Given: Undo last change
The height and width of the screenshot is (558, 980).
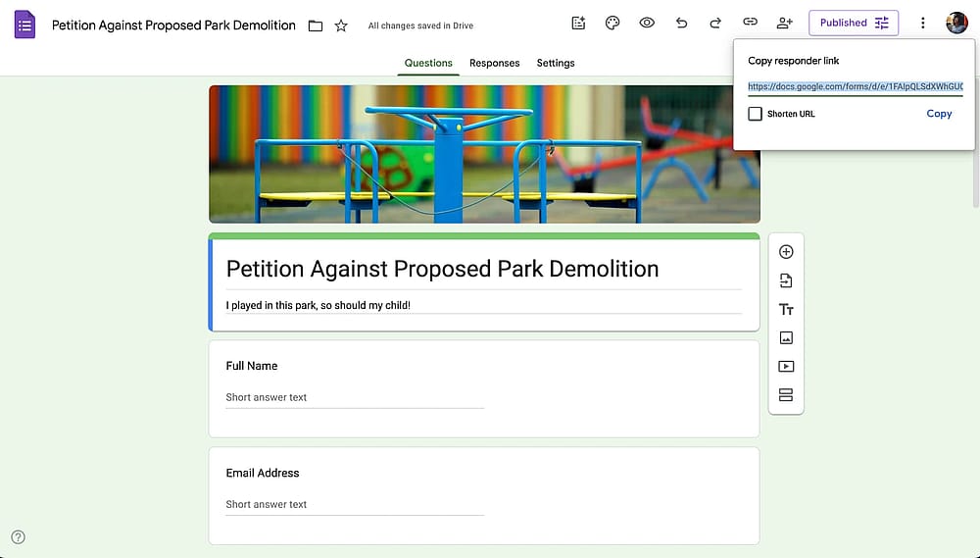Looking at the screenshot, I should click(681, 24).
